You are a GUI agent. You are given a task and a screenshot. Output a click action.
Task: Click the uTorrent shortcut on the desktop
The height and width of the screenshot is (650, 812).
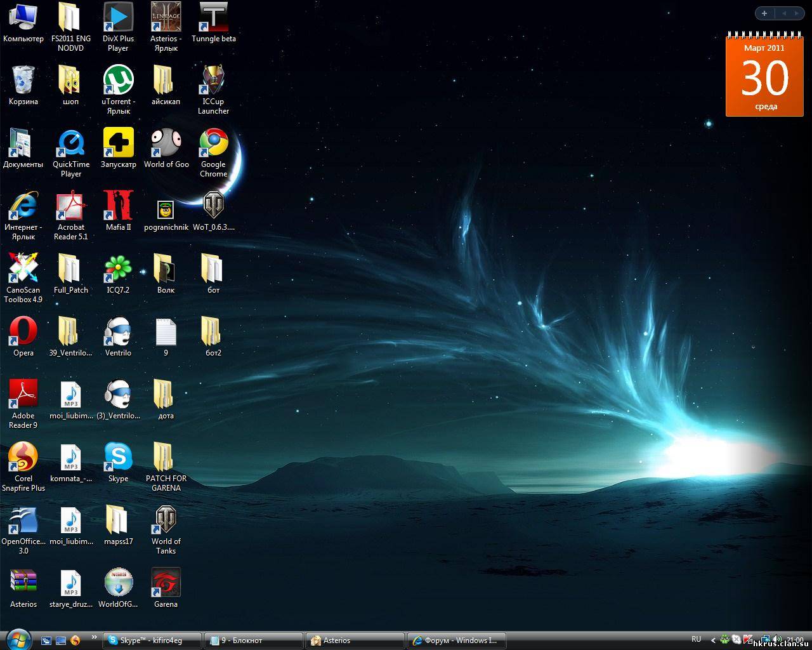(119, 81)
